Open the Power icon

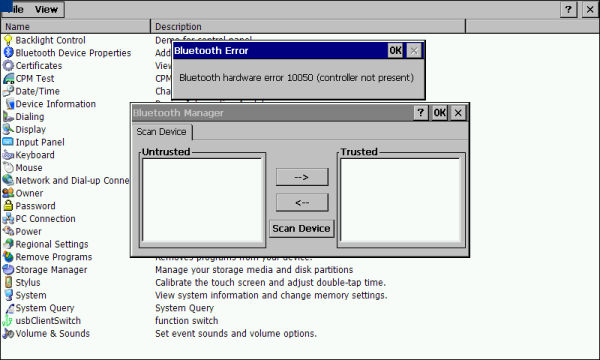click(x=8, y=231)
